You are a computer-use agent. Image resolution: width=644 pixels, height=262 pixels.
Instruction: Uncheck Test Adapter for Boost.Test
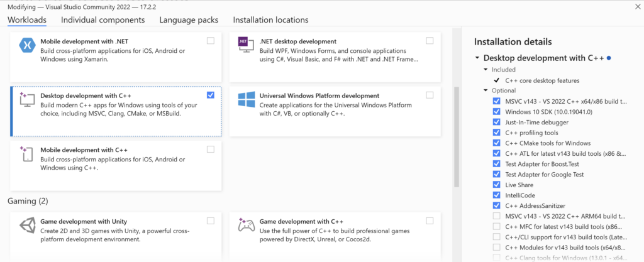pyautogui.click(x=497, y=164)
